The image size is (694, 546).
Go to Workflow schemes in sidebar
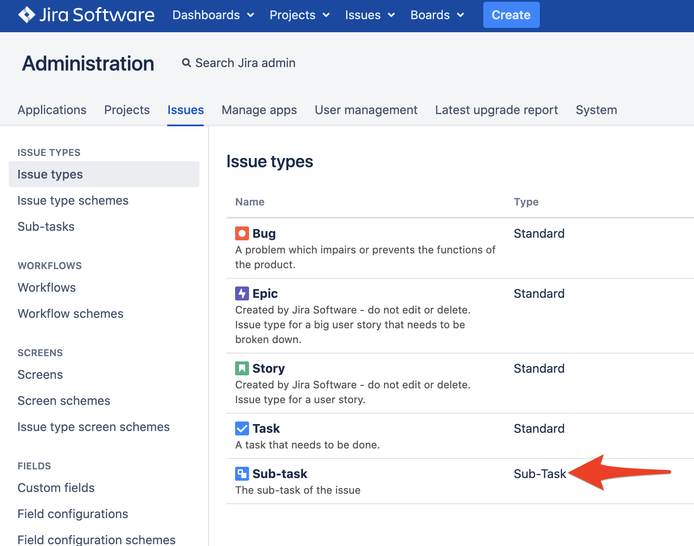point(70,313)
